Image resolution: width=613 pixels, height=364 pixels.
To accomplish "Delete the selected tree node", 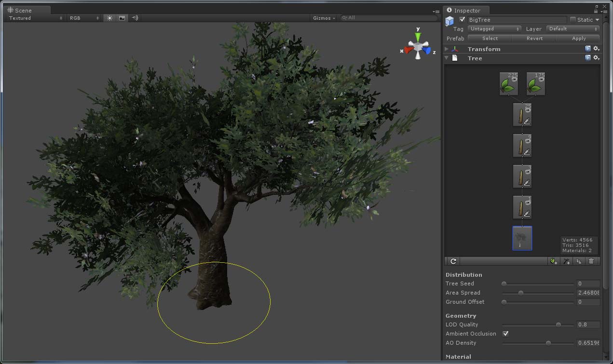I will pyautogui.click(x=591, y=261).
